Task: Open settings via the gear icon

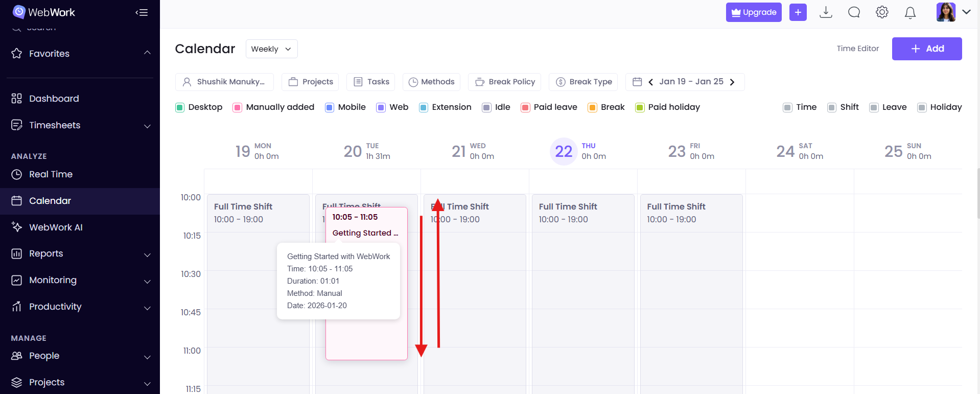Action: coord(882,12)
